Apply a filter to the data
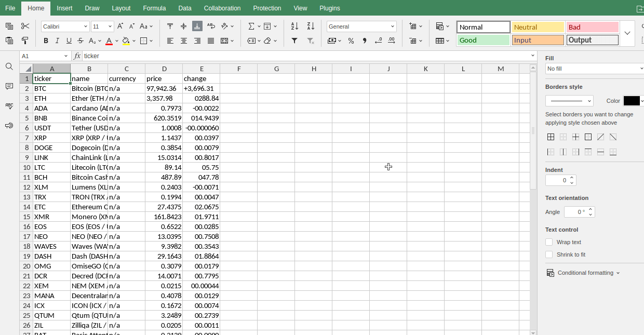This screenshot has width=644, height=335. pyautogui.click(x=294, y=40)
